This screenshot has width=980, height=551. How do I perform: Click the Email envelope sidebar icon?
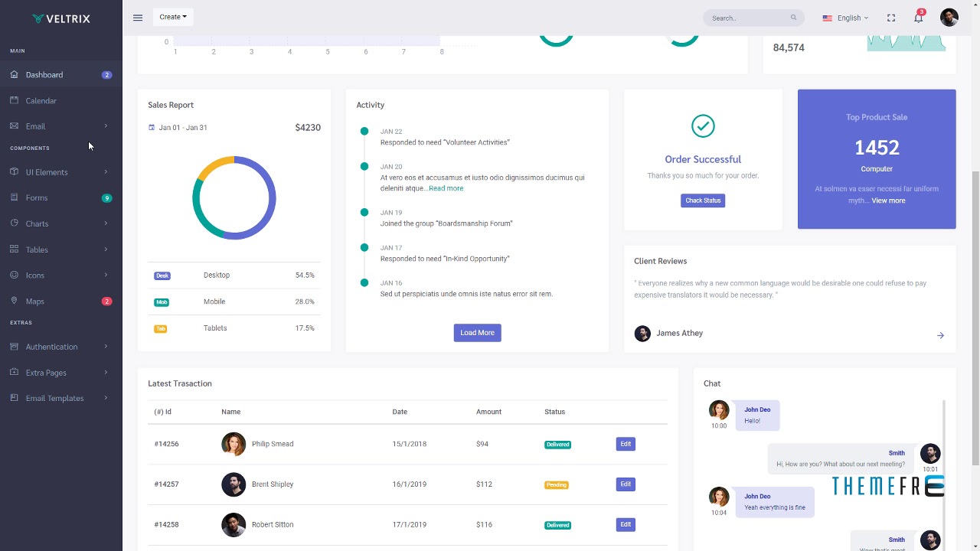[x=15, y=126]
